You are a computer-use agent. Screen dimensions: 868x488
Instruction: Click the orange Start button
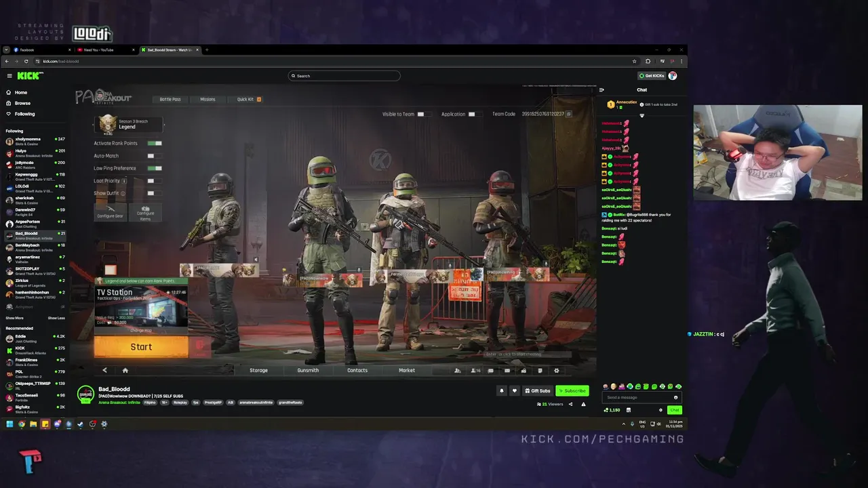tap(141, 347)
